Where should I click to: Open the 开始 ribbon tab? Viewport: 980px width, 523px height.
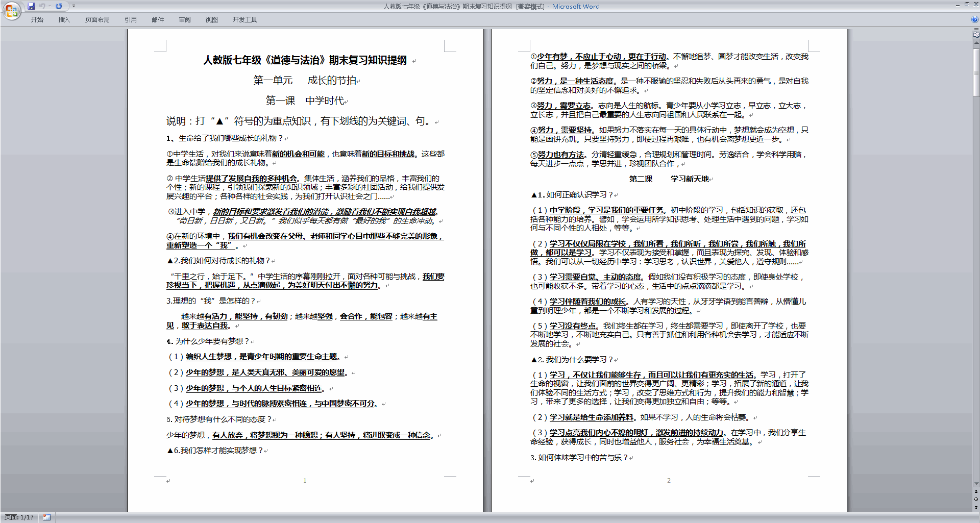37,20
